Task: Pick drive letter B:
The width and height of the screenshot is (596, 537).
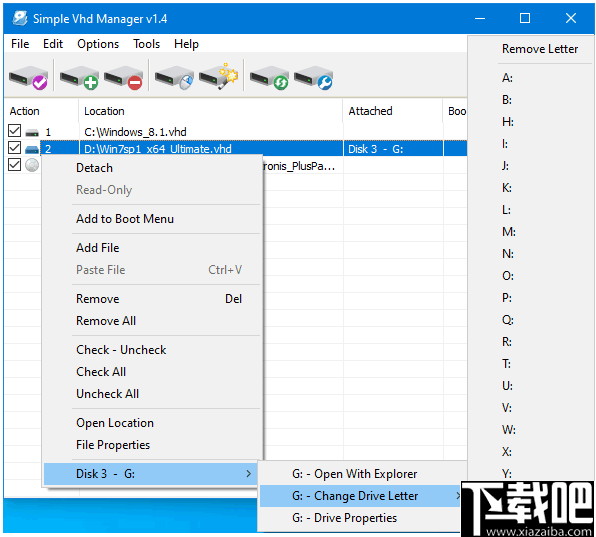Action: click(x=532, y=100)
